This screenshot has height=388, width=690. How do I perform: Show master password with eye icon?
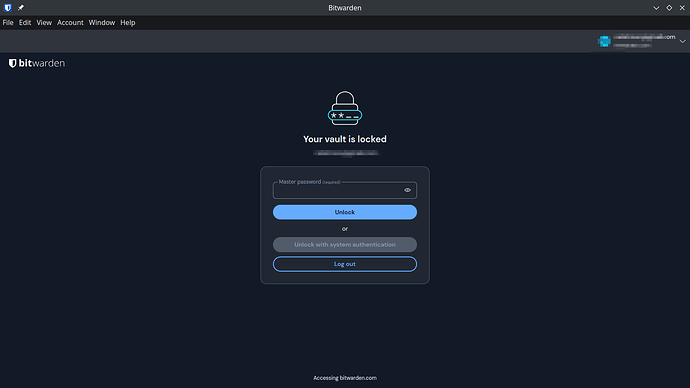coord(407,190)
